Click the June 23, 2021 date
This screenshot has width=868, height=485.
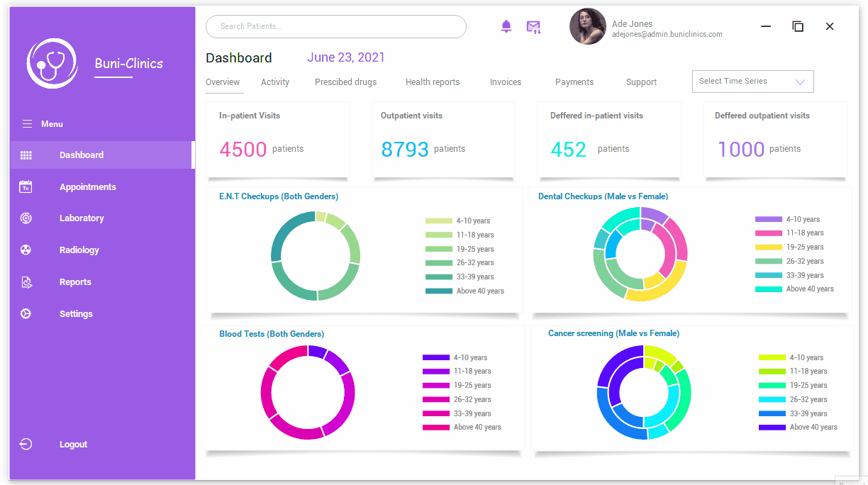[346, 57]
